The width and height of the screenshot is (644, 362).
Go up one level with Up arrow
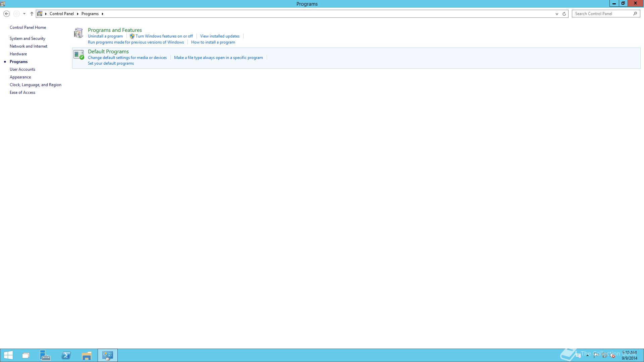pyautogui.click(x=32, y=14)
